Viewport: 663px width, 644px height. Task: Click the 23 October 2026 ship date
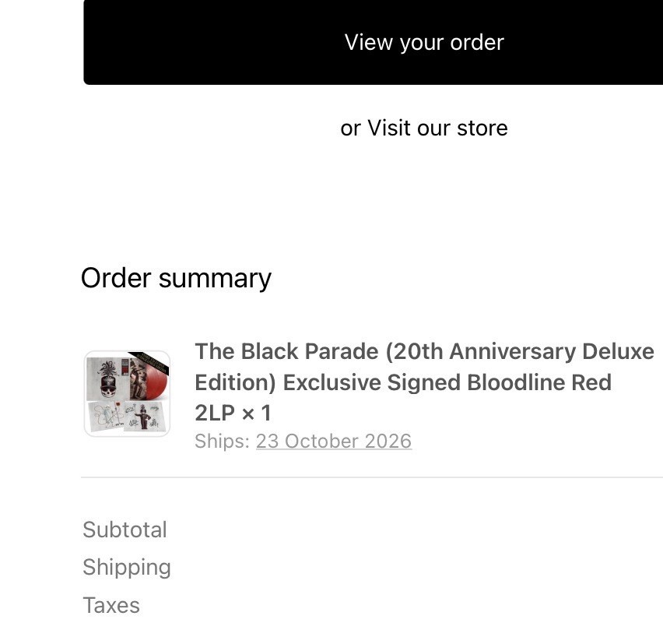(x=334, y=441)
